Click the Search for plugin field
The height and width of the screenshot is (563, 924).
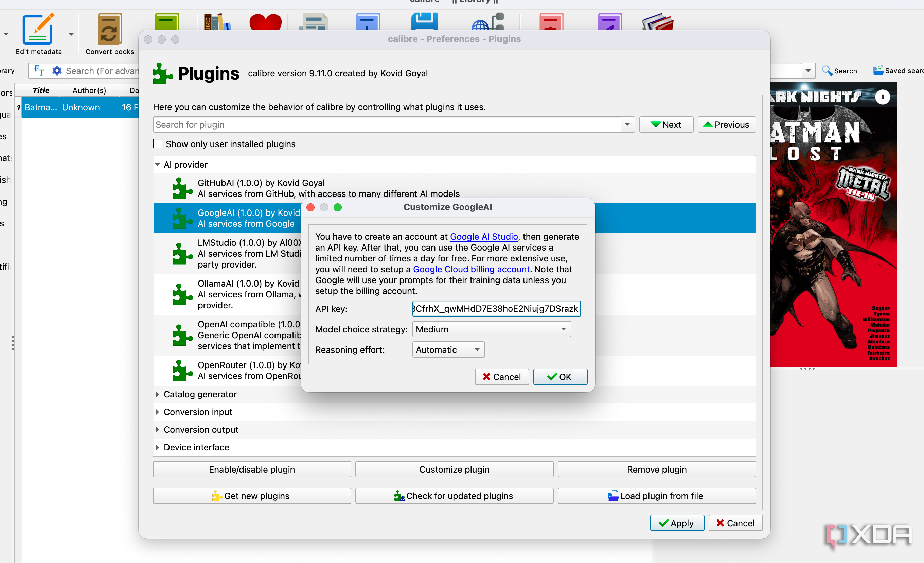[387, 125]
